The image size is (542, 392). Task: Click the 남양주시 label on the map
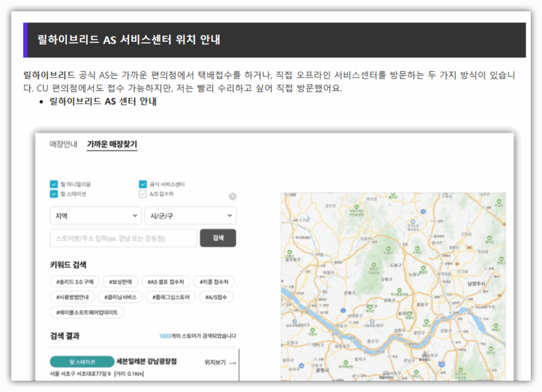tap(476, 284)
